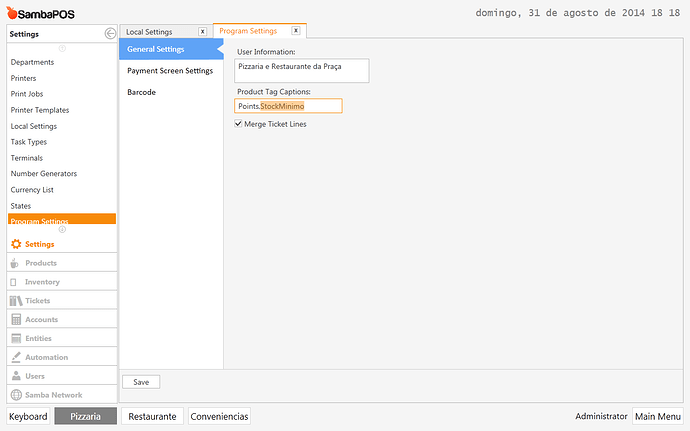
Task: Expand the Inventory category
Action: (62, 282)
